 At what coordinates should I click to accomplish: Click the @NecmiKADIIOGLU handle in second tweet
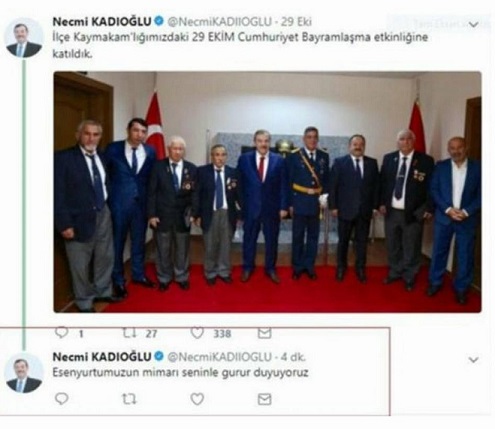tap(219, 357)
